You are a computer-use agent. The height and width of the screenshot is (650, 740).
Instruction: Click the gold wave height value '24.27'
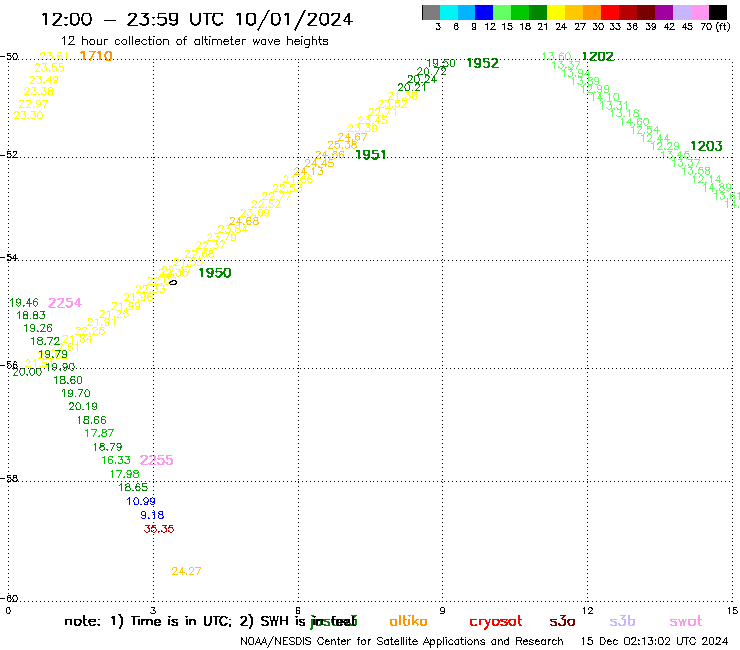(x=186, y=571)
